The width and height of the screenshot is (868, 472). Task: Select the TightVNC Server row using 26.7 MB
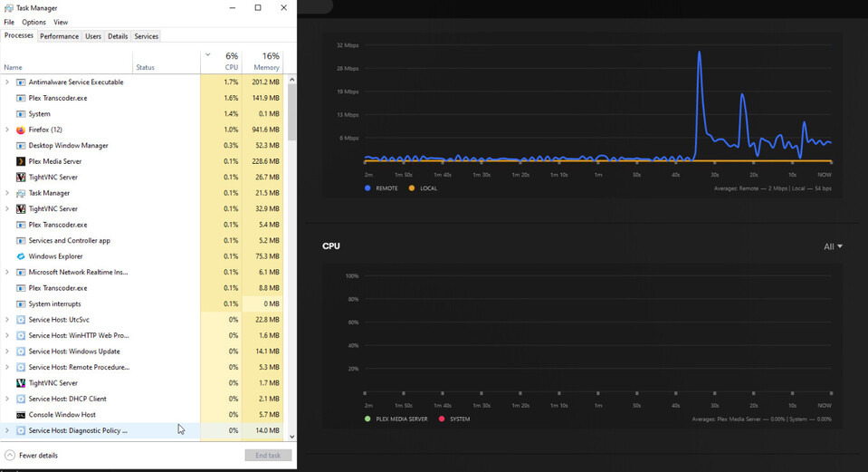coord(142,178)
